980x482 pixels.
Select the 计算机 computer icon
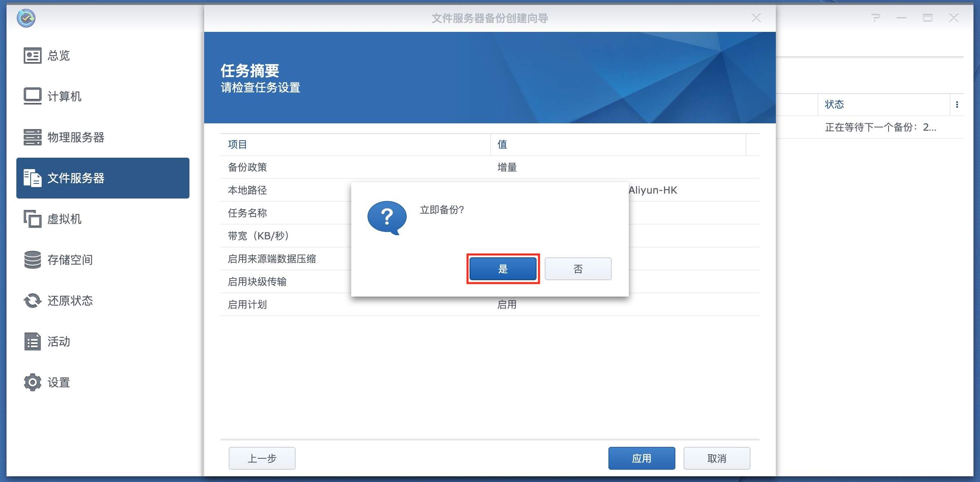click(x=32, y=96)
